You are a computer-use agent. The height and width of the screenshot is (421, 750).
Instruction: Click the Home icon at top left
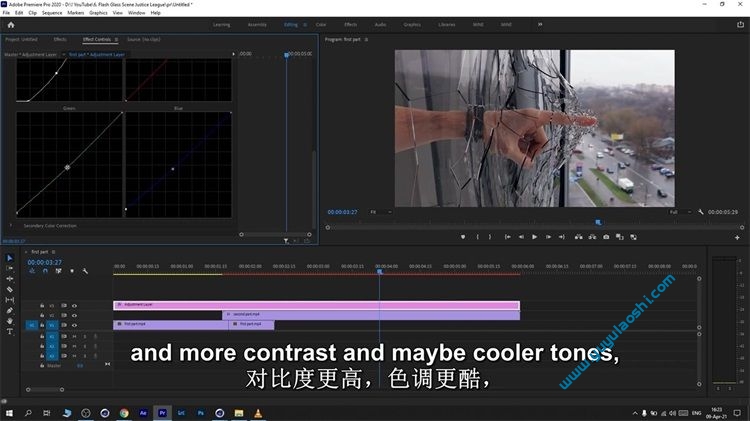11,25
